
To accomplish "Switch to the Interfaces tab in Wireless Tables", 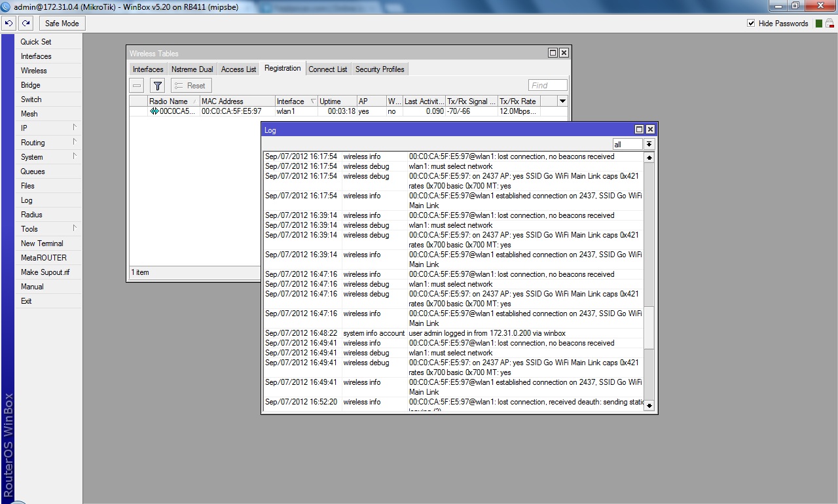I will (x=148, y=69).
